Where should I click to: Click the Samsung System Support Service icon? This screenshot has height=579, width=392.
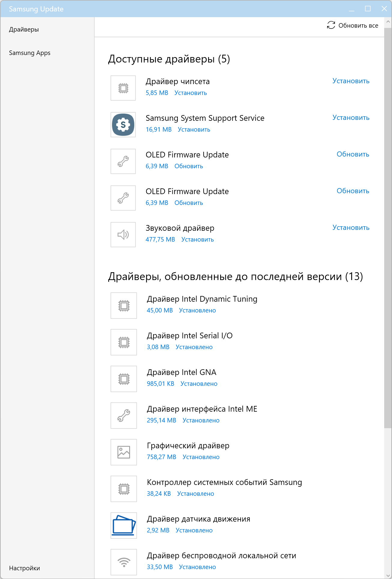[x=123, y=125]
